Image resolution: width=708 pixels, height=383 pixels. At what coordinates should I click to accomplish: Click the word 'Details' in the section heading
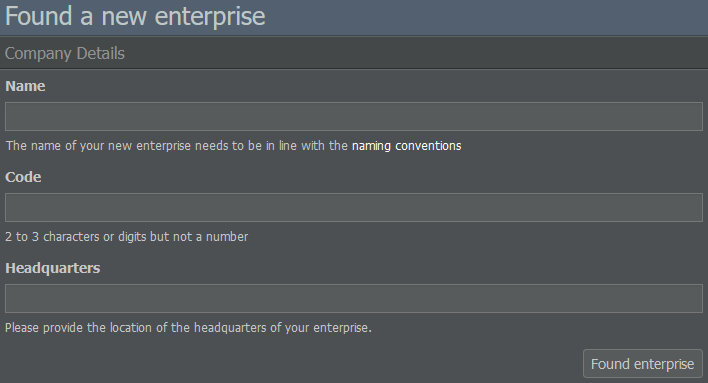[101, 53]
